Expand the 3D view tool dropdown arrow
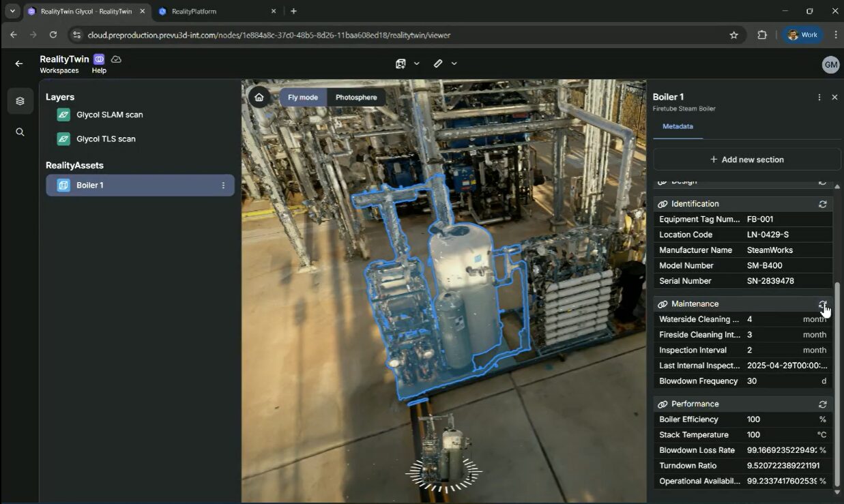This screenshot has width=844, height=504. click(417, 63)
